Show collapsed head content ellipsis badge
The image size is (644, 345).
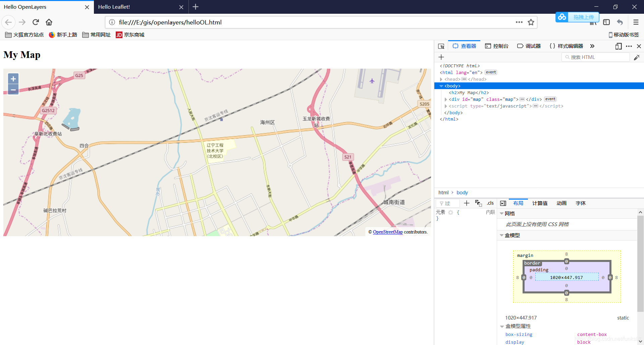click(464, 79)
